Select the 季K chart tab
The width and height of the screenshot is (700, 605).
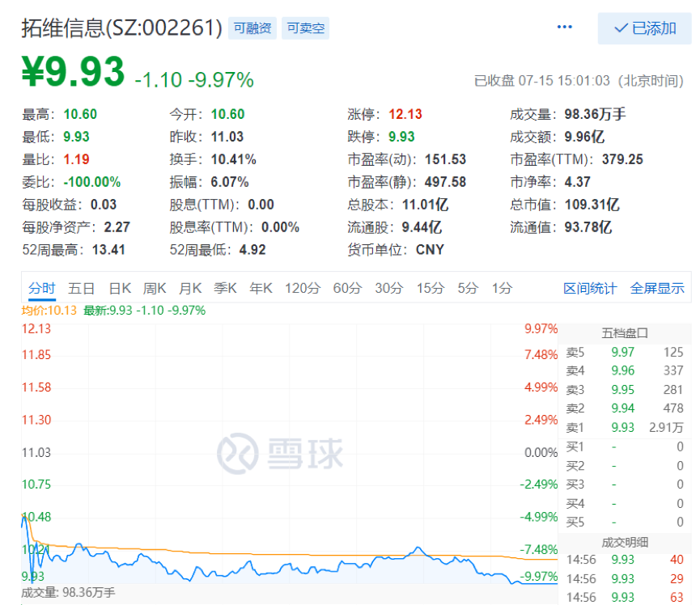click(225, 288)
